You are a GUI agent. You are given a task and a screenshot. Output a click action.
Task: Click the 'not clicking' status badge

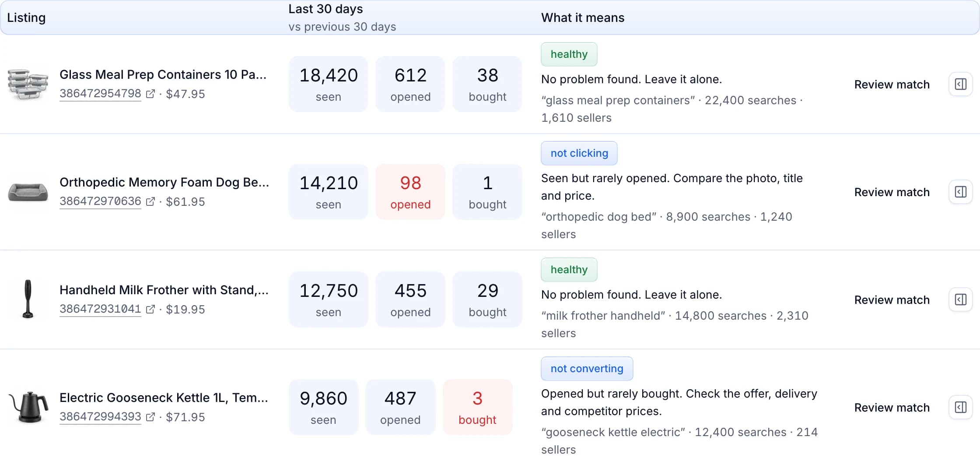coord(579,153)
